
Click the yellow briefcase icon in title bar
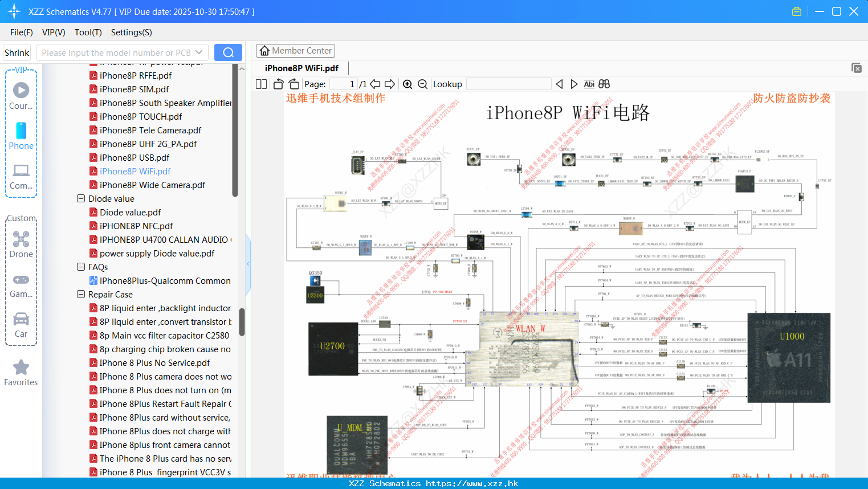[797, 11]
